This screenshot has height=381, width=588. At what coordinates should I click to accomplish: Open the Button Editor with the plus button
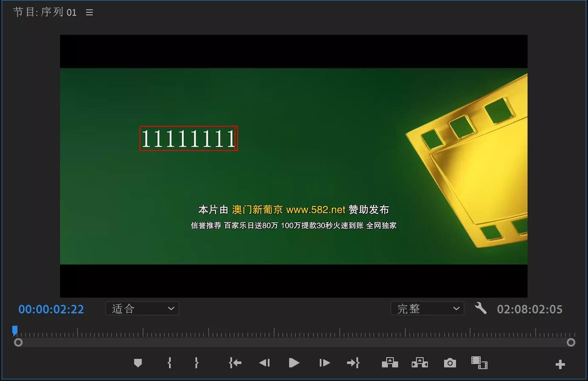(560, 364)
